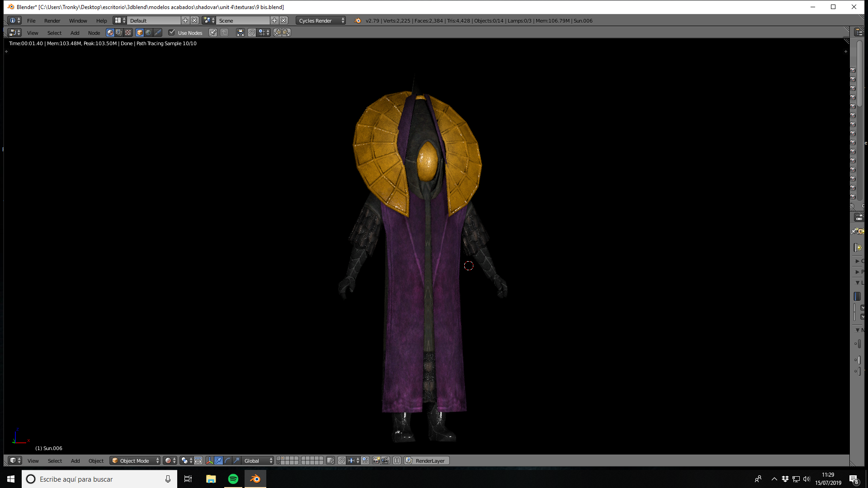Toggle the Use Nodes checkbox
The image size is (868, 488).
coord(172,33)
